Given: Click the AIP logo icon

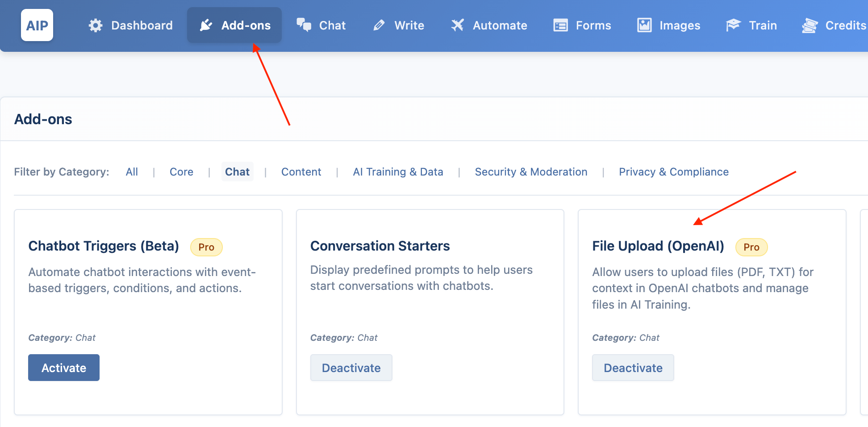Looking at the screenshot, I should pos(37,25).
